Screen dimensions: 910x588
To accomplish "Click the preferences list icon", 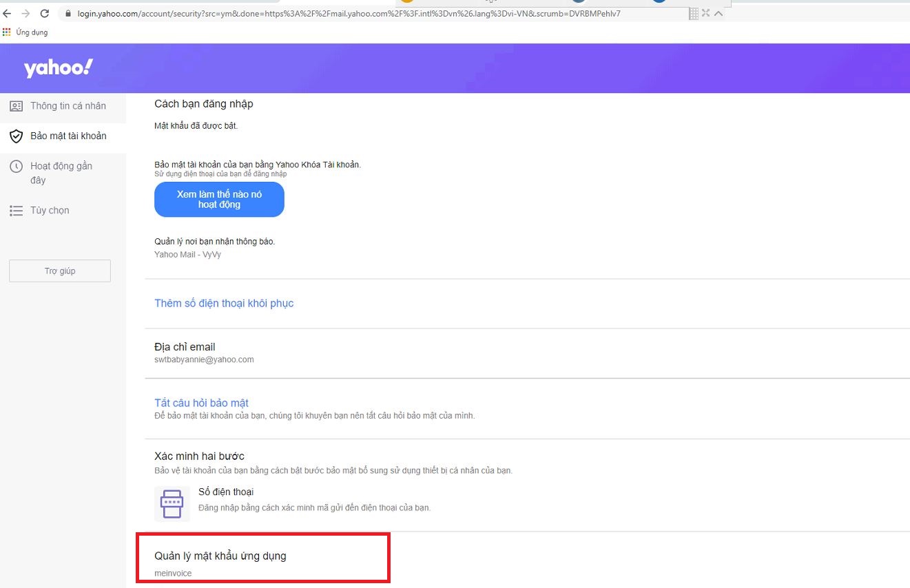I will 16,211.
